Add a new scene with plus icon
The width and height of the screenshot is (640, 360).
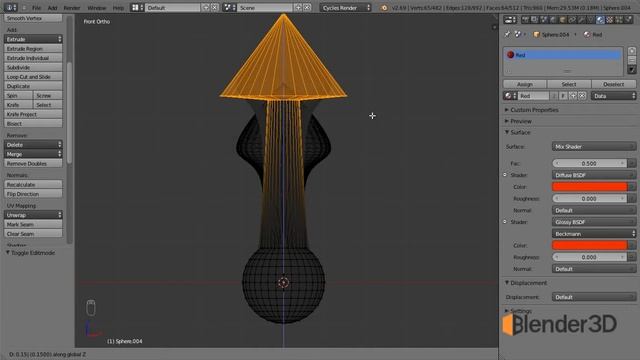[298, 8]
